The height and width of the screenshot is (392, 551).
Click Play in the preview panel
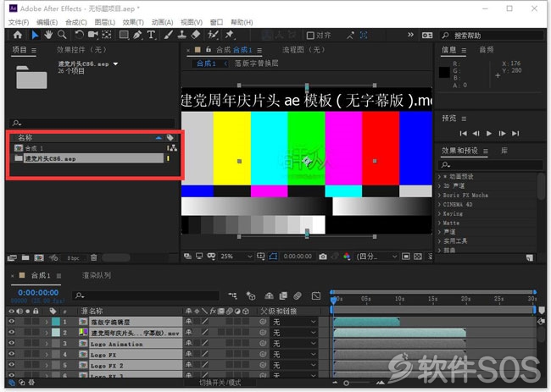(x=489, y=134)
